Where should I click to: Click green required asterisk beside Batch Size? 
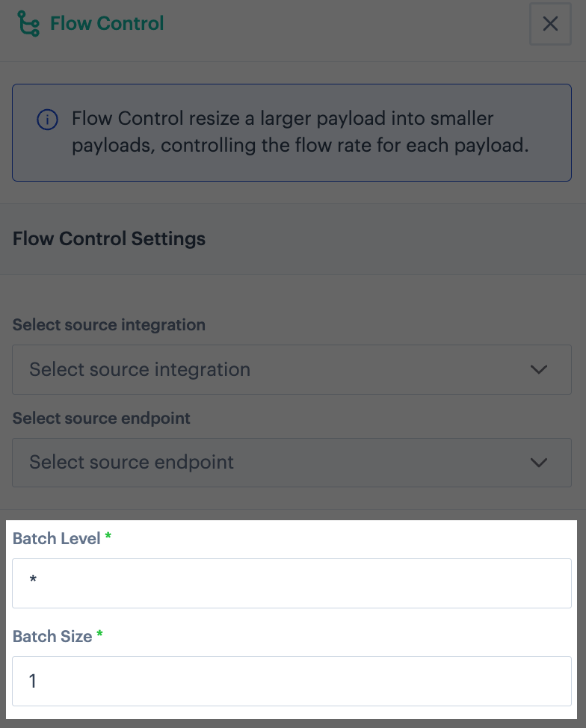click(x=99, y=634)
